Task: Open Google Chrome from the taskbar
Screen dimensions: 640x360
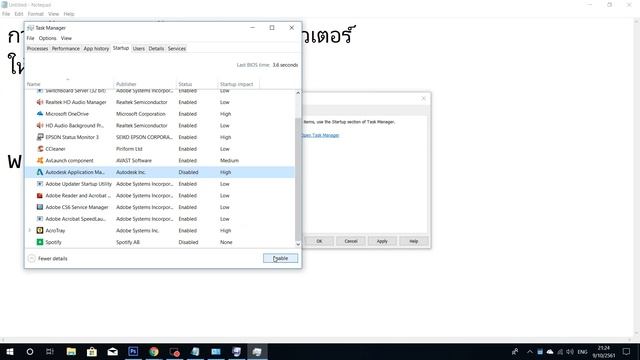Action: point(154,351)
